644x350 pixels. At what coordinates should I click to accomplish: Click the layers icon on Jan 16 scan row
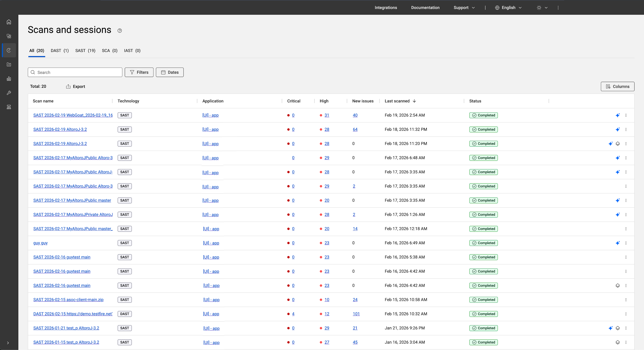[x=618, y=342]
